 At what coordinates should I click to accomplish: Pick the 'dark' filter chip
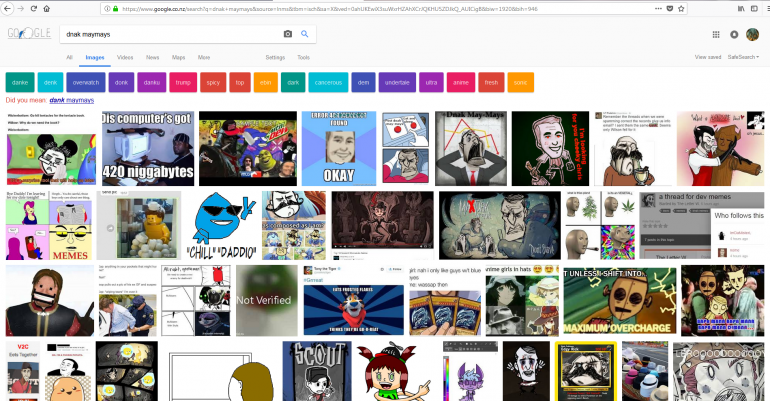coord(293,82)
